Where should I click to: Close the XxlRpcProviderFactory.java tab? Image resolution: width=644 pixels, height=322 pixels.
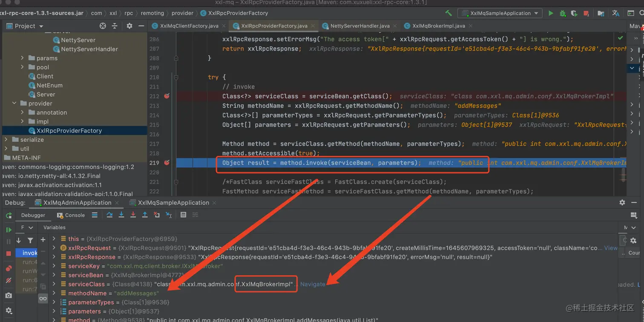[313, 26]
